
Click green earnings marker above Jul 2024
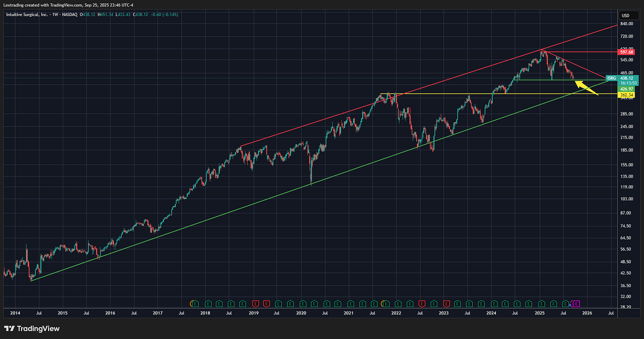pyautogui.click(x=517, y=304)
